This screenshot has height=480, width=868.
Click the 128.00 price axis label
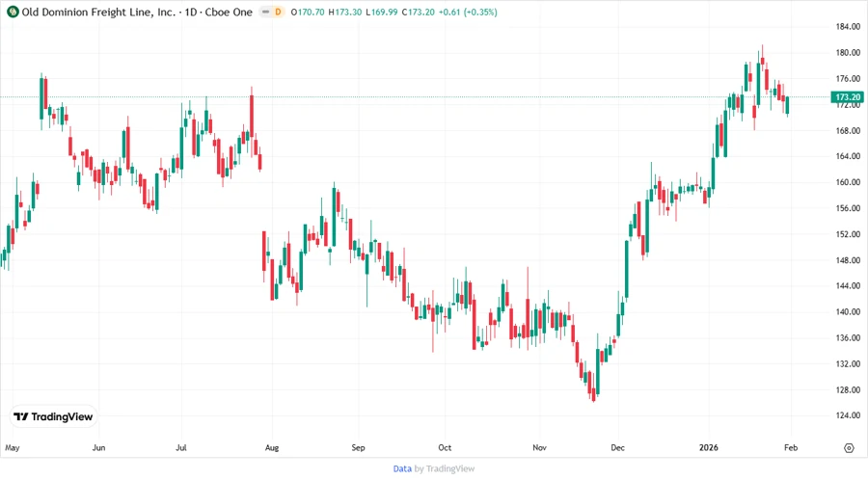[x=848, y=389]
